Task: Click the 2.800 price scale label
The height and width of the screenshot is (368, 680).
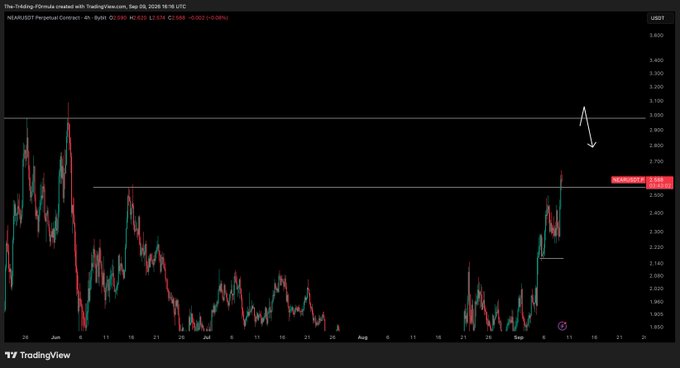Action: (x=656, y=146)
